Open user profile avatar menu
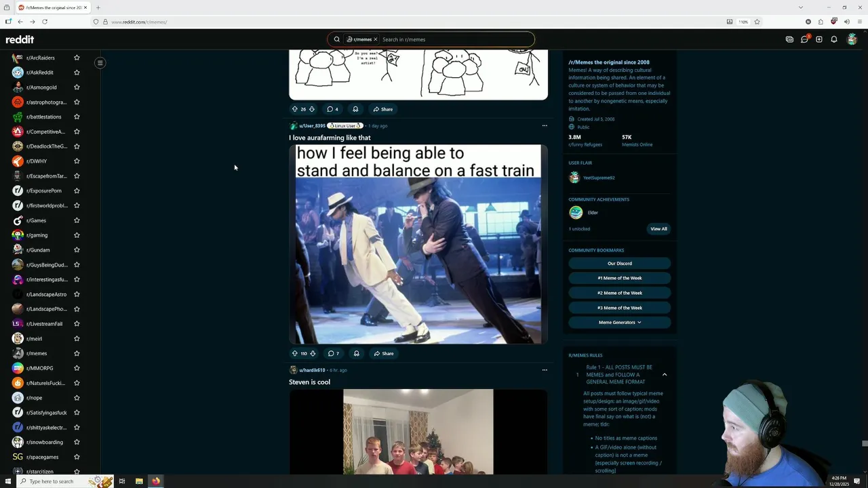 pos(852,39)
